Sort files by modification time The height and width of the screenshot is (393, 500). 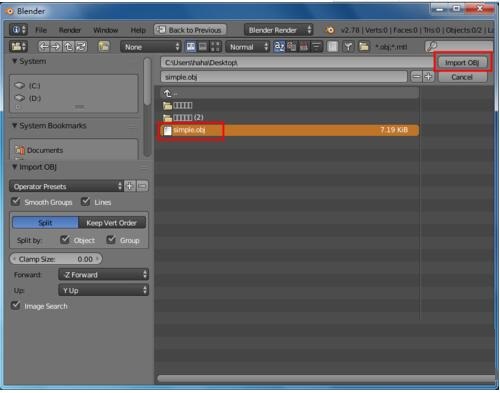pyautogui.click(x=304, y=47)
